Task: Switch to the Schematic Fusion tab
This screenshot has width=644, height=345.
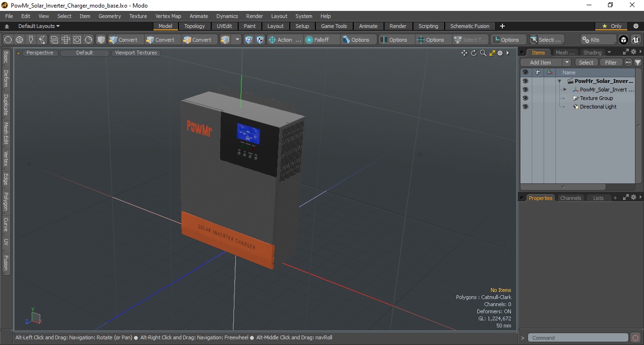Action: (x=470, y=26)
